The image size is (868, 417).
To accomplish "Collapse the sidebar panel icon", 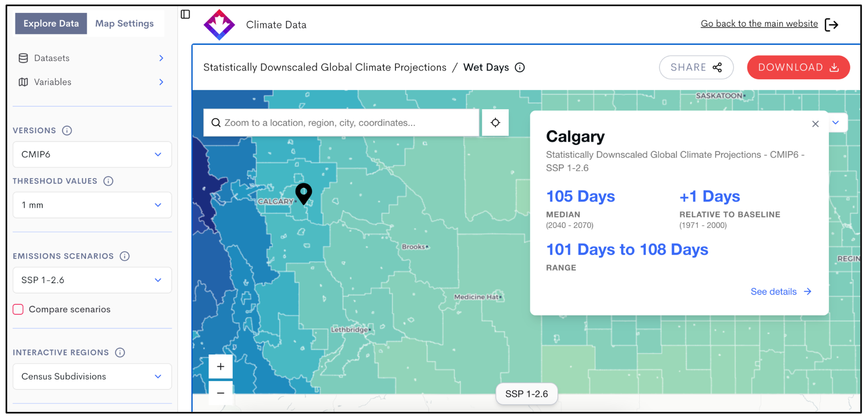I will pyautogui.click(x=185, y=14).
